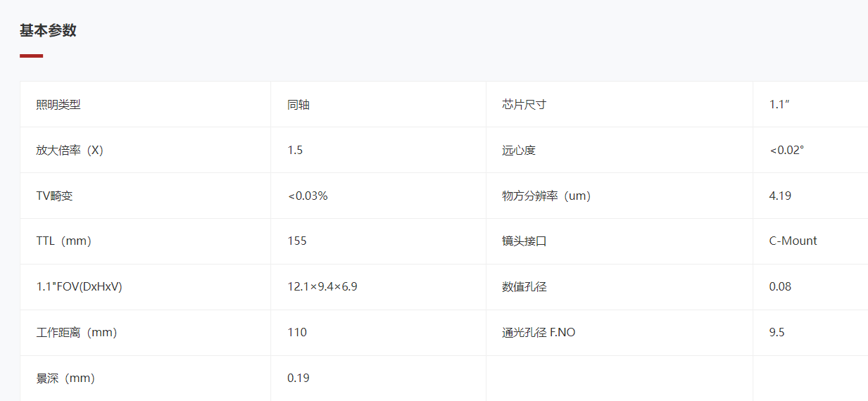
Task: Click the TTL value 155
Action: 297,241
